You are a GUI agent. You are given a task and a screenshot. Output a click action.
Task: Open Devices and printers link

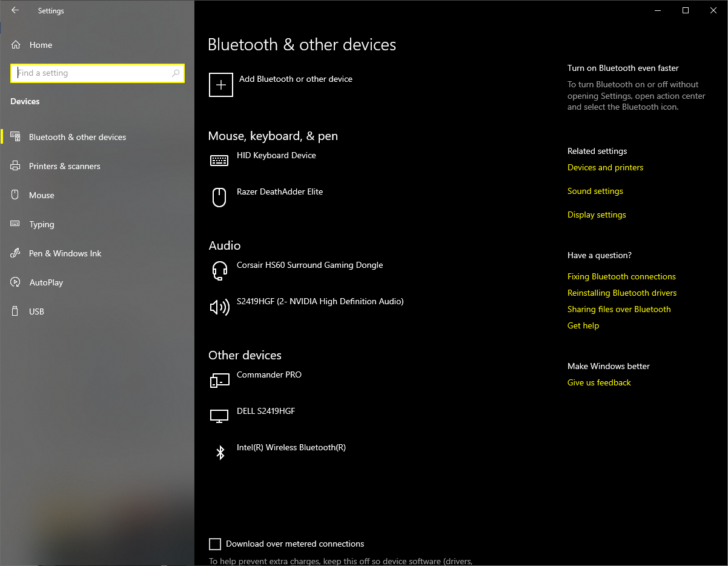(605, 167)
